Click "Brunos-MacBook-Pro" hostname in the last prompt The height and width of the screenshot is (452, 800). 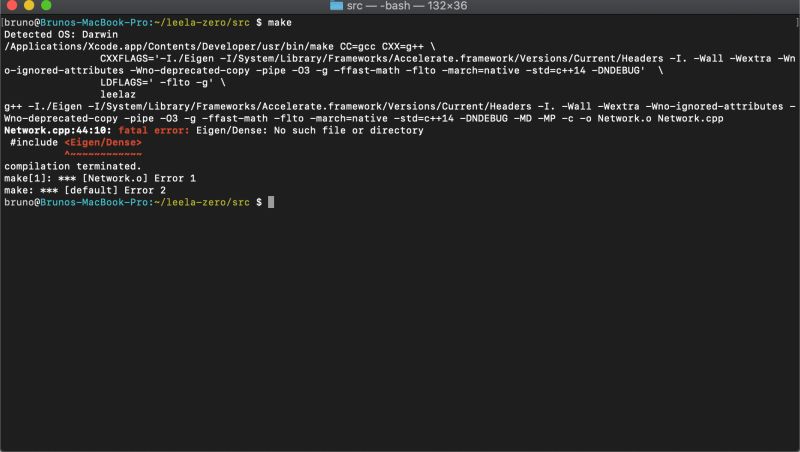(x=94, y=203)
